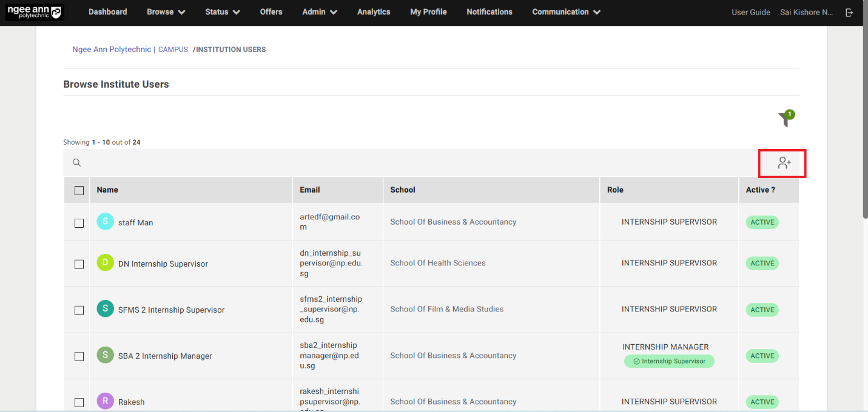Expand the Browse dropdown menu

click(x=166, y=12)
